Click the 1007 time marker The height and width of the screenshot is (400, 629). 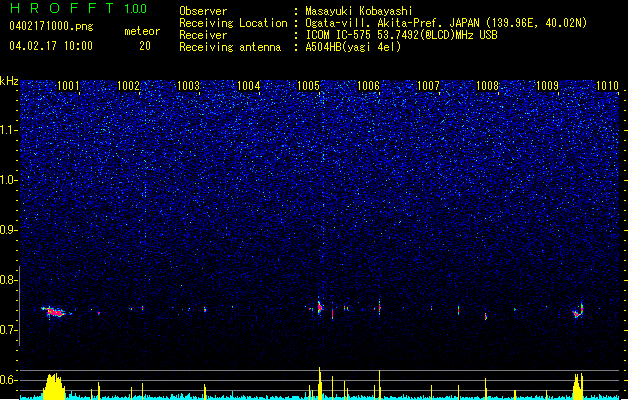[428, 86]
